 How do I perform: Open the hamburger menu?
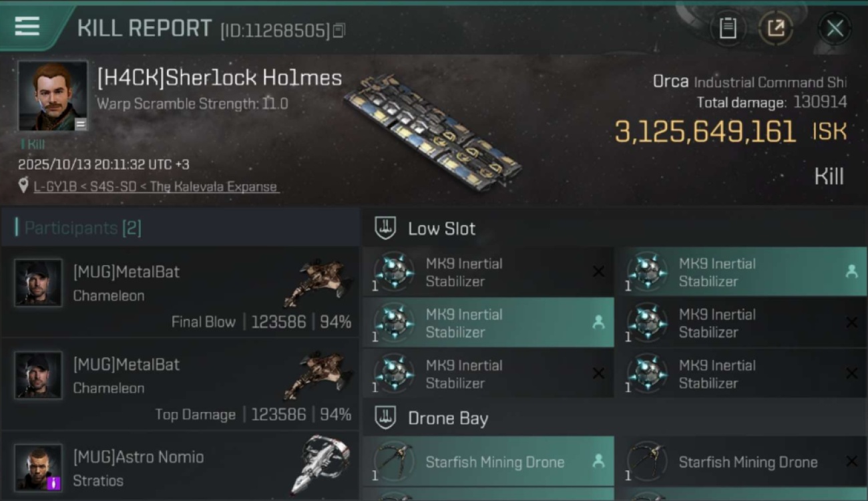pos(27,27)
